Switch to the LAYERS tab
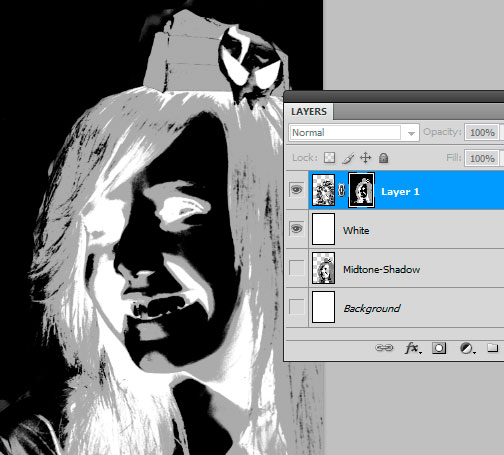The image size is (504, 455). pyautogui.click(x=309, y=112)
